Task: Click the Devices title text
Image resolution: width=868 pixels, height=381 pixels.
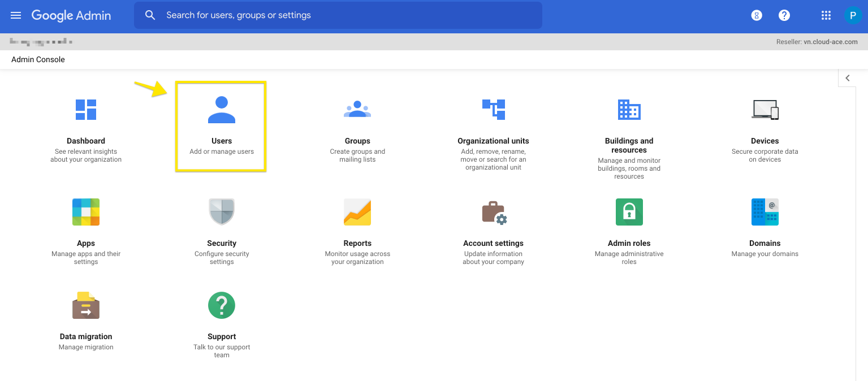Action: pyautogui.click(x=765, y=141)
